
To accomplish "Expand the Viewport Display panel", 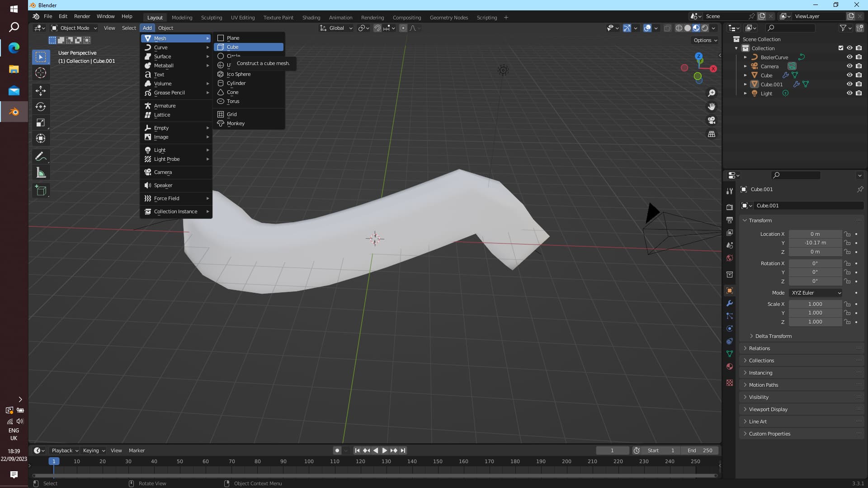I will pos(768,409).
